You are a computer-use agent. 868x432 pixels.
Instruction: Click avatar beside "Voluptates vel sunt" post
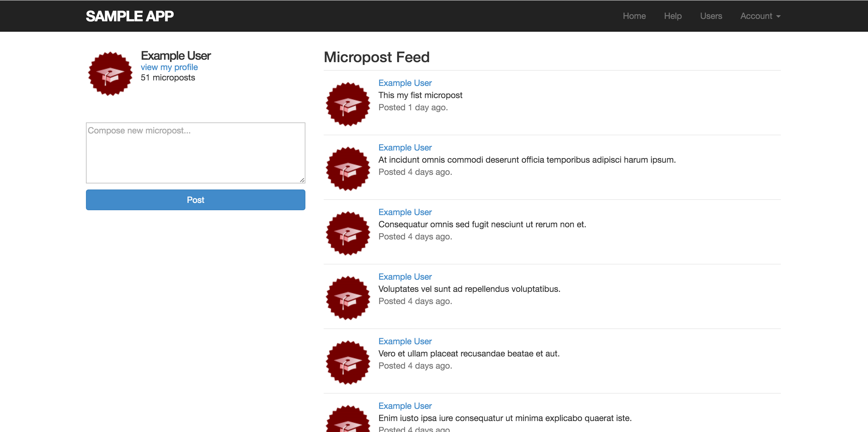tap(348, 298)
